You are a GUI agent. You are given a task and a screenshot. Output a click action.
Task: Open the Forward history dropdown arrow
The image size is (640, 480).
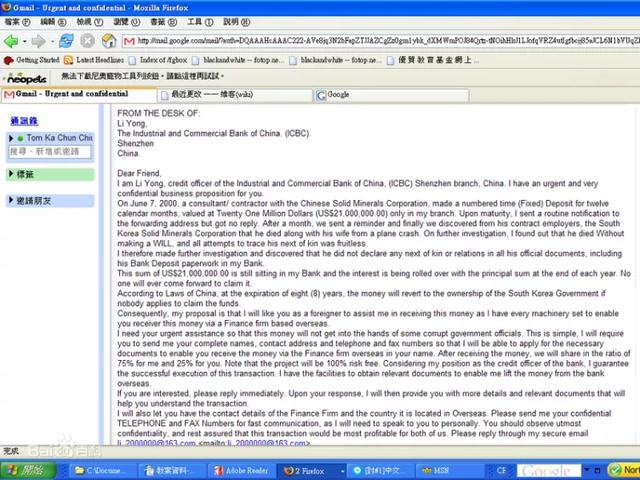coord(52,41)
